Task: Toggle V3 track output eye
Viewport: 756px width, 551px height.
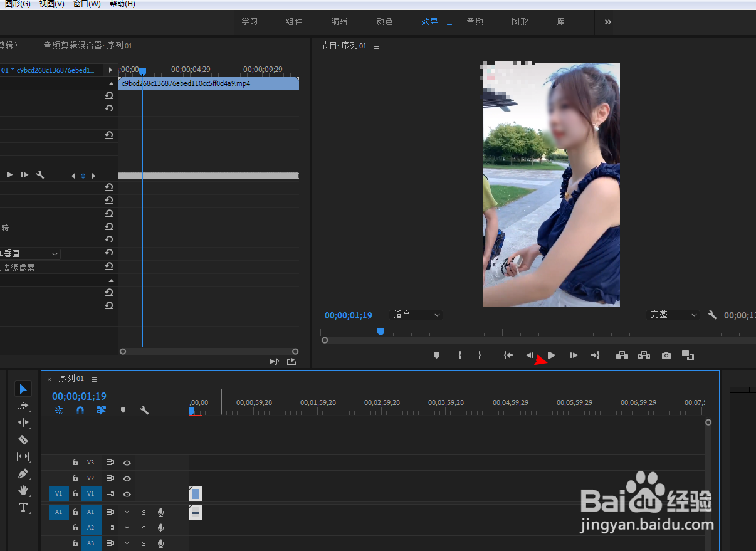Action: click(127, 463)
